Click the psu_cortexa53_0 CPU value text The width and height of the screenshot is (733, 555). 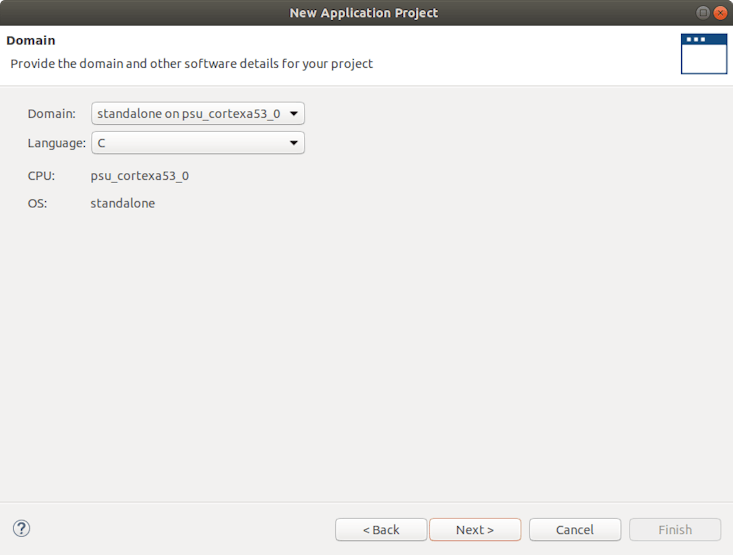click(x=139, y=176)
